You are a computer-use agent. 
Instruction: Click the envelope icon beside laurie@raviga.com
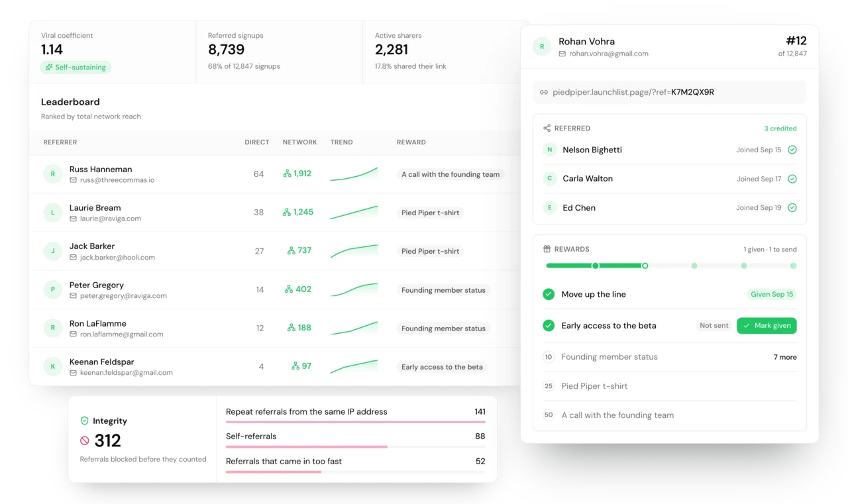[74, 219]
